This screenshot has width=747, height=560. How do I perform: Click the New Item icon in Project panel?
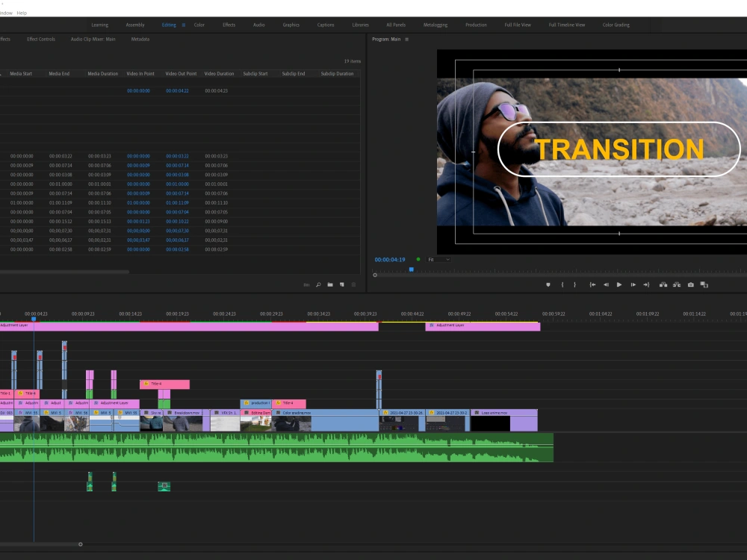(x=342, y=284)
